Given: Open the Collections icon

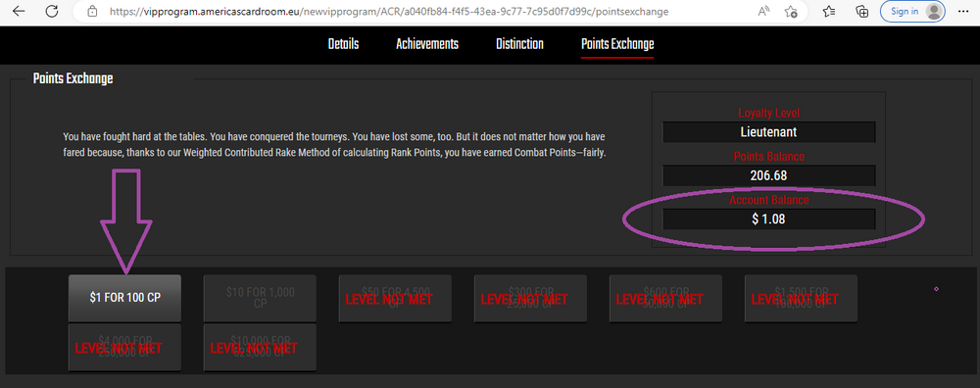Looking at the screenshot, I should click(861, 11).
